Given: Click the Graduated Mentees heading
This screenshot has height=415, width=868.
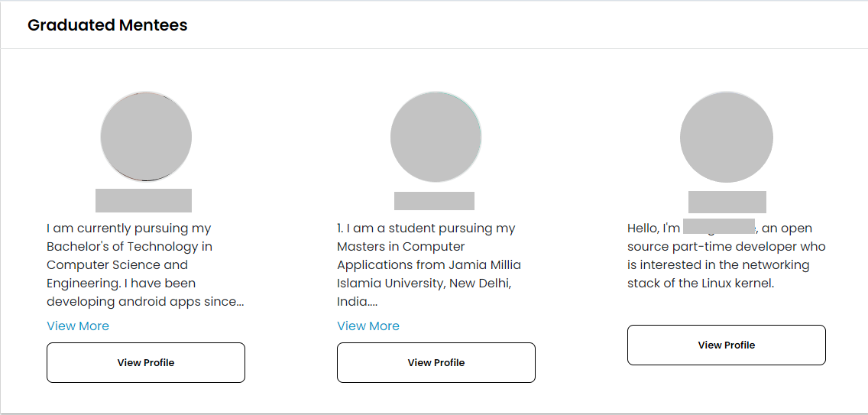Looking at the screenshot, I should [x=108, y=25].
